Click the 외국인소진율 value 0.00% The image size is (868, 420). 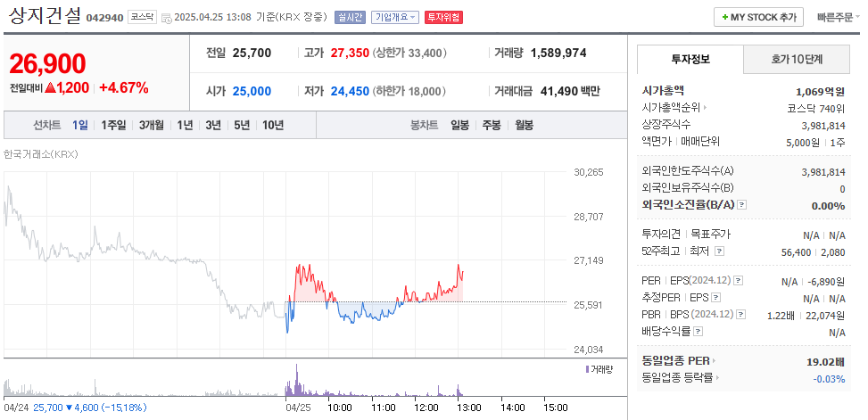click(828, 206)
